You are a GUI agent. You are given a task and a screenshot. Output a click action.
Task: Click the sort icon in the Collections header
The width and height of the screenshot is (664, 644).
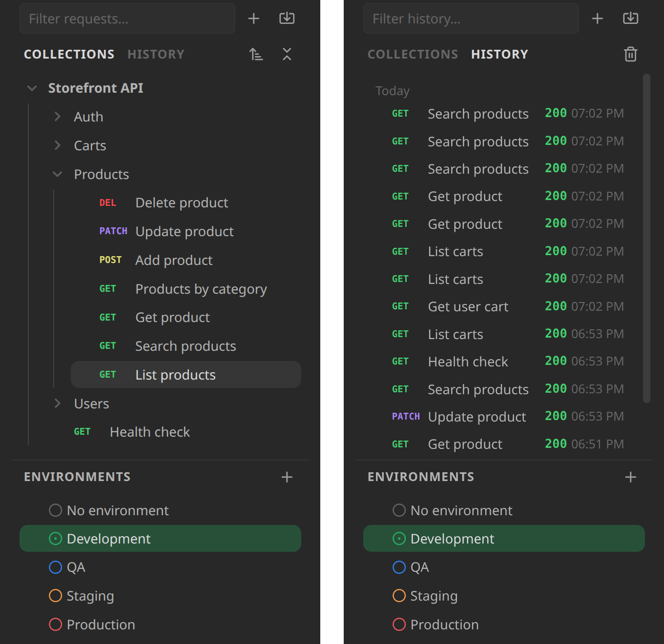(x=256, y=54)
